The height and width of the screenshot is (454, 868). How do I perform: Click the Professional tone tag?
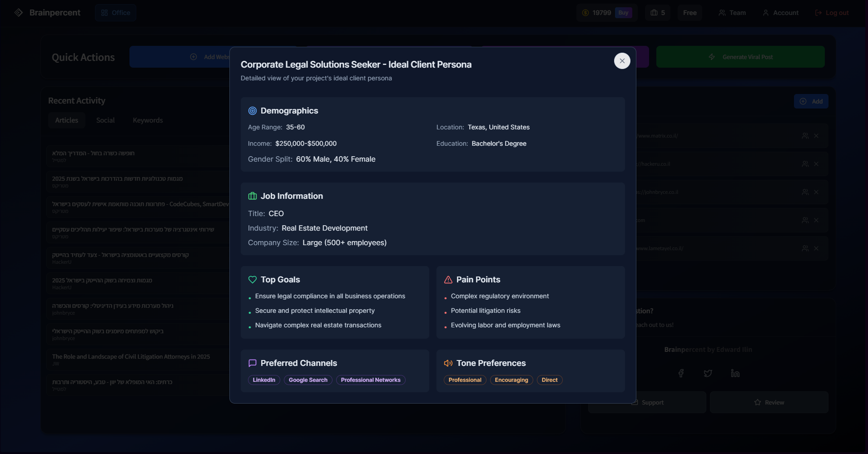(465, 380)
